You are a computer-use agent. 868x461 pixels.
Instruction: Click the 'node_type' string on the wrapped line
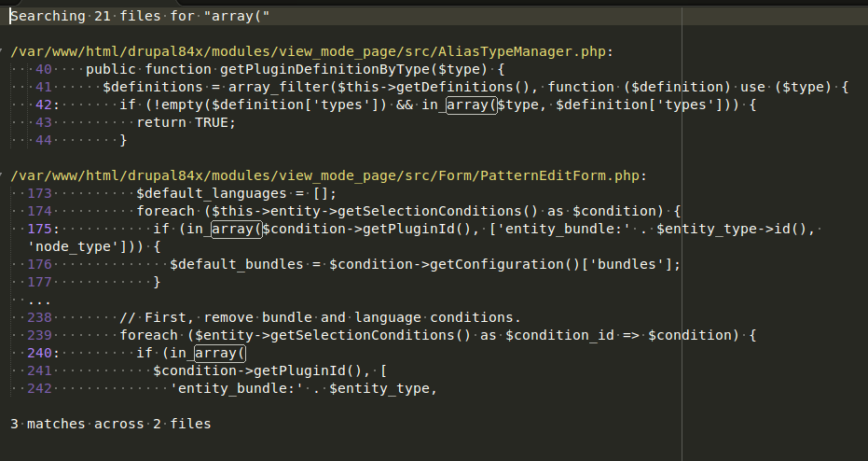(x=65, y=246)
